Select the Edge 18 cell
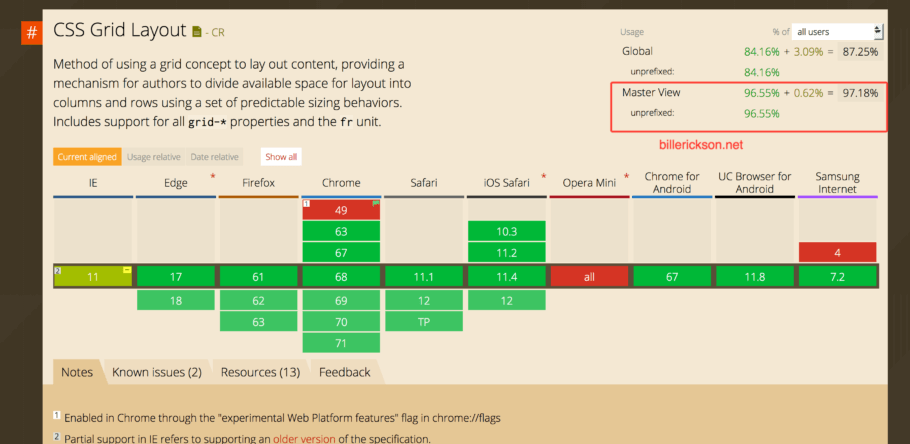Screen dimensions: 910x444 tap(176, 300)
